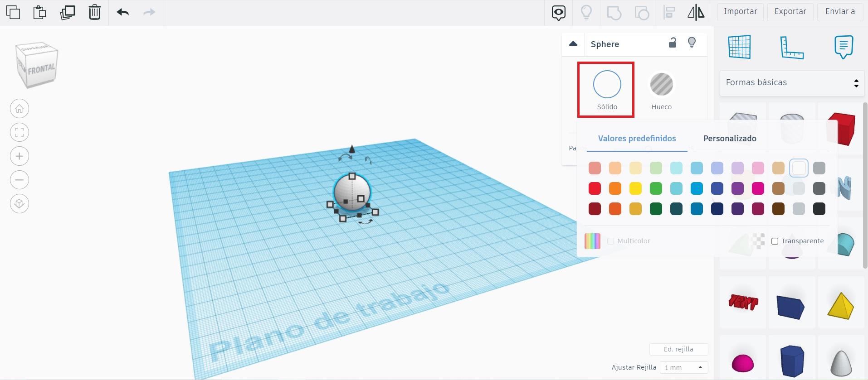Click the top toolbar Show All lightbulb
868x380 pixels.
click(x=586, y=13)
